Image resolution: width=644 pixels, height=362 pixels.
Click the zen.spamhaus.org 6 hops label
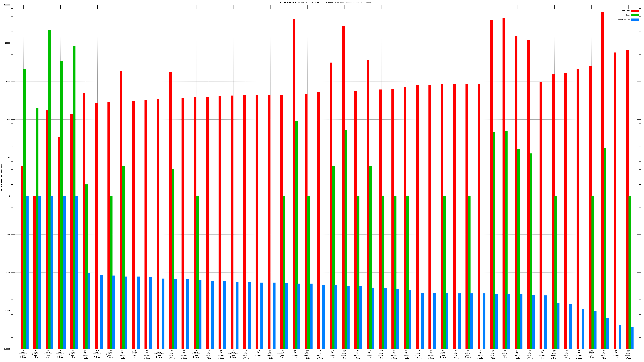pos(196,354)
